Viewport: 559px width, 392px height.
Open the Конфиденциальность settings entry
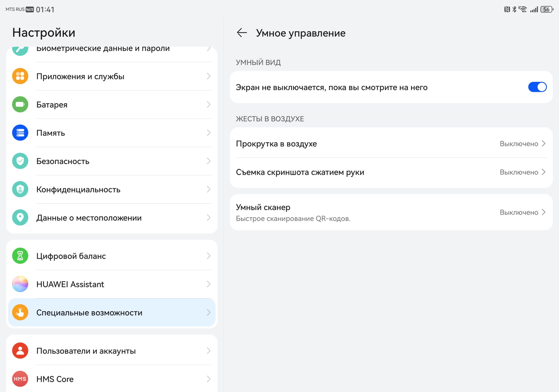click(x=112, y=189)
